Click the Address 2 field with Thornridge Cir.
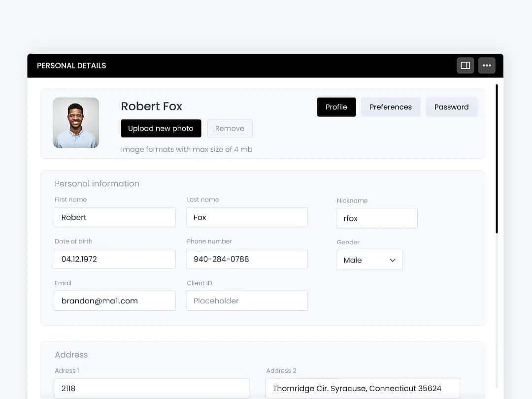The width and height of the screenshot is (532, 399). (x=363, y=388)
